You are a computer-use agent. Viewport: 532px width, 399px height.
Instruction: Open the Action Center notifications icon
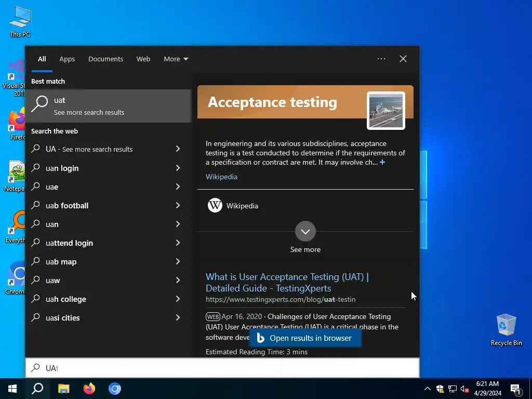(x=515, y=389)
